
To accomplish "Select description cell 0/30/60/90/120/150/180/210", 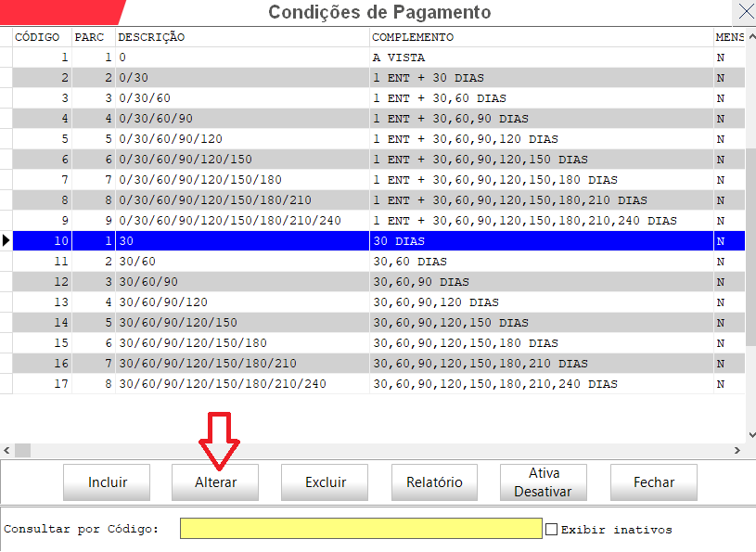I will (x=242, y=200).
